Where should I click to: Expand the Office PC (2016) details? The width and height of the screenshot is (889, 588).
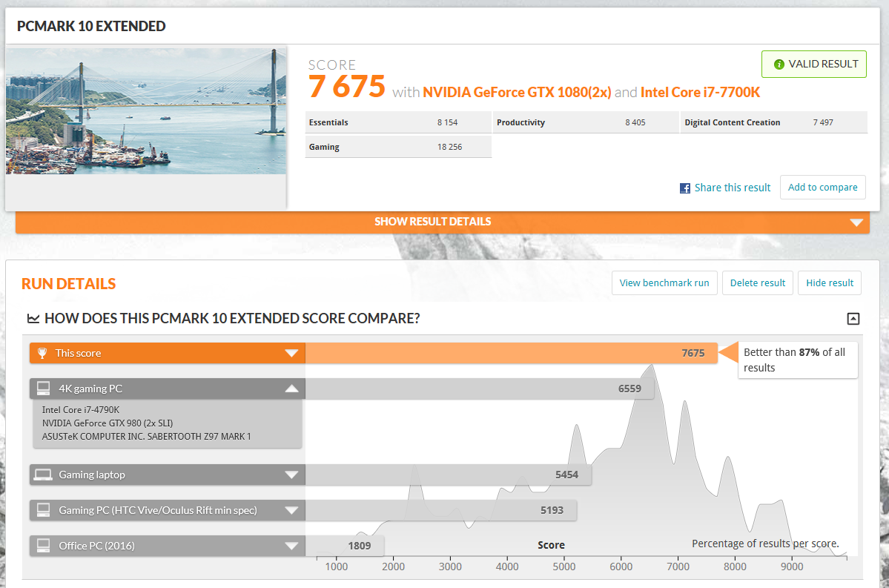pos(291,546)
